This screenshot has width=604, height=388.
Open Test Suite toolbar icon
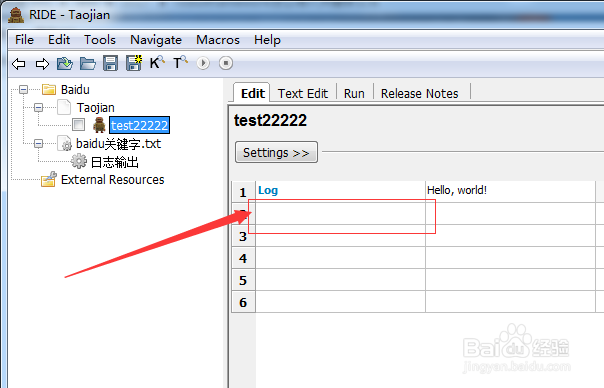point(65,63)
